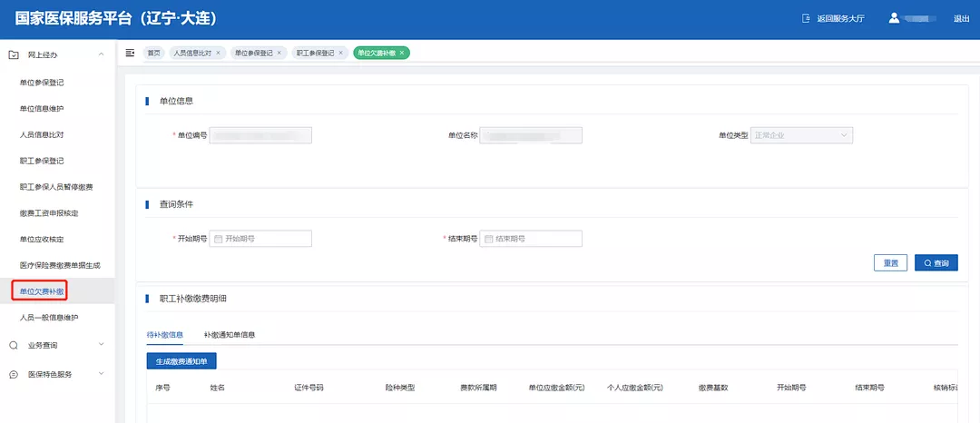Close the 单位欠费补缴 active tab
The height and width of the screenshot is (423, 980).
pos(402,53)
